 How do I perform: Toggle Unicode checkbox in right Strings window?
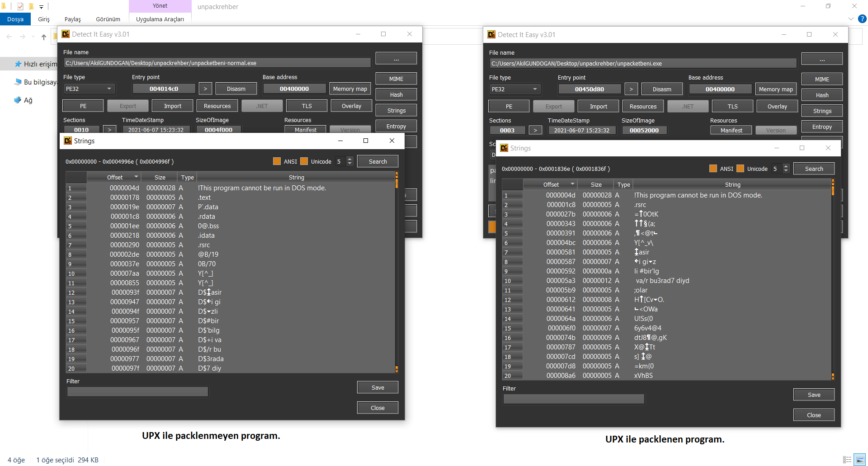(x=740, y=169)
